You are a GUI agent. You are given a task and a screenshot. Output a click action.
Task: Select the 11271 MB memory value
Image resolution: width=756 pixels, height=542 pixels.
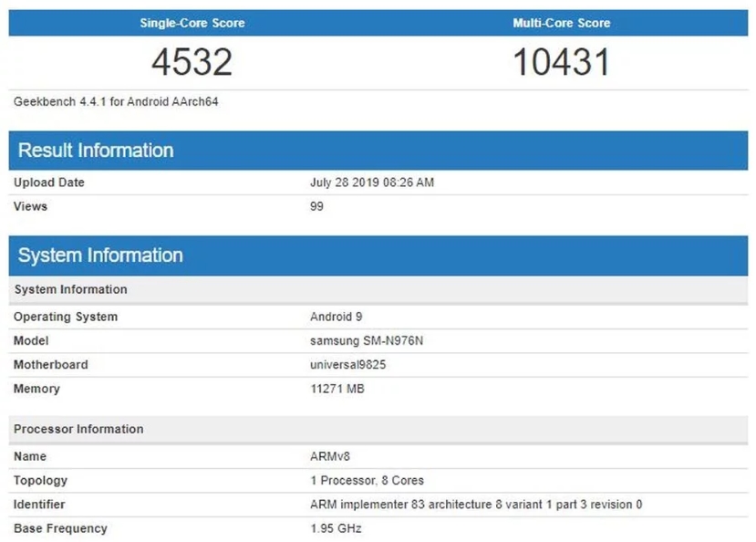click(x=337, y=389)
